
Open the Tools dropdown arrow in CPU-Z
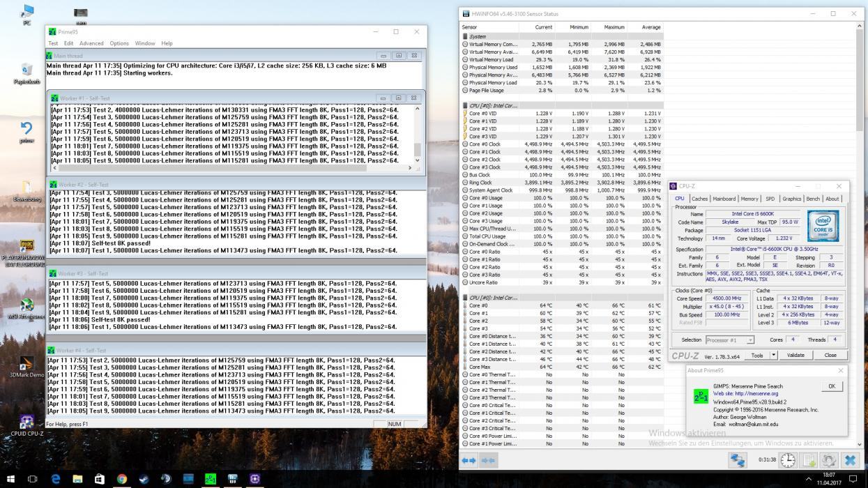773,355
